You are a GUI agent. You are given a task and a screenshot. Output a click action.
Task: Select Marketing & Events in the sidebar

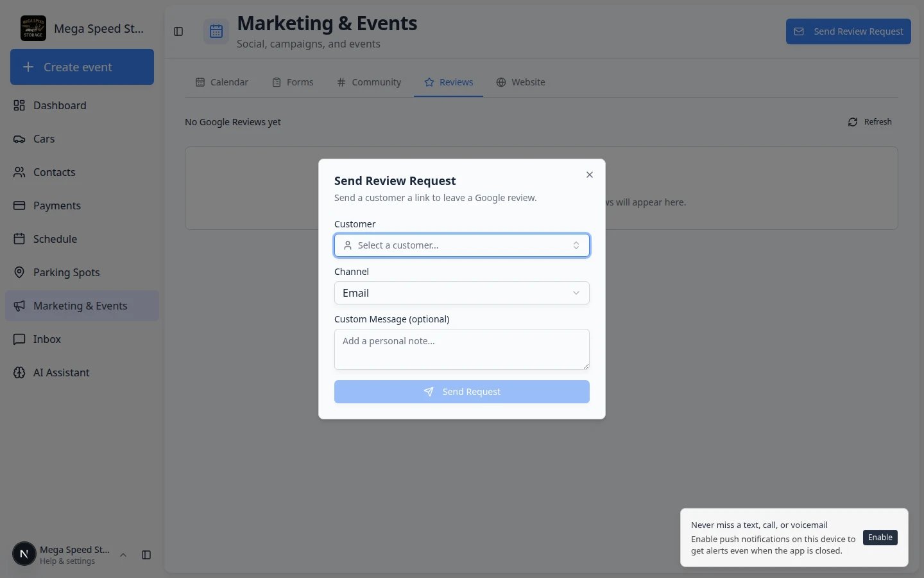82,306
